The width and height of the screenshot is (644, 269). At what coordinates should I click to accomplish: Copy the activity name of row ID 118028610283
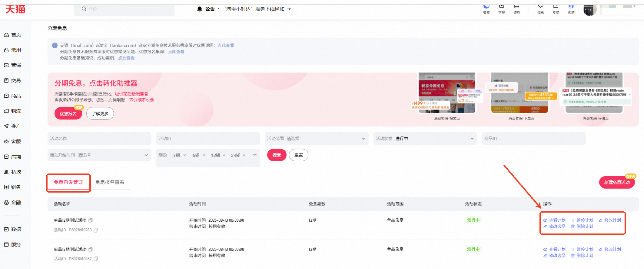[x=91, y=220]
